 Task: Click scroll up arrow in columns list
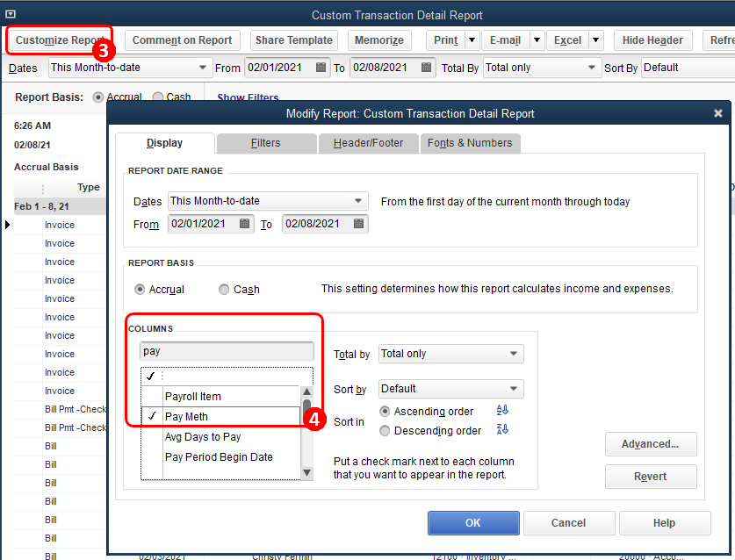tap(307, 391)
